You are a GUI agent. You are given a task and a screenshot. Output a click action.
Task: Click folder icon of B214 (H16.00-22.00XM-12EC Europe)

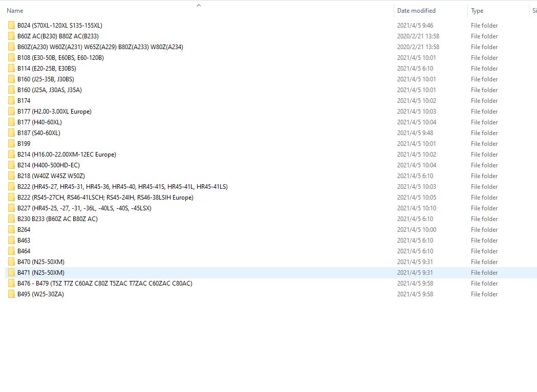11,155
